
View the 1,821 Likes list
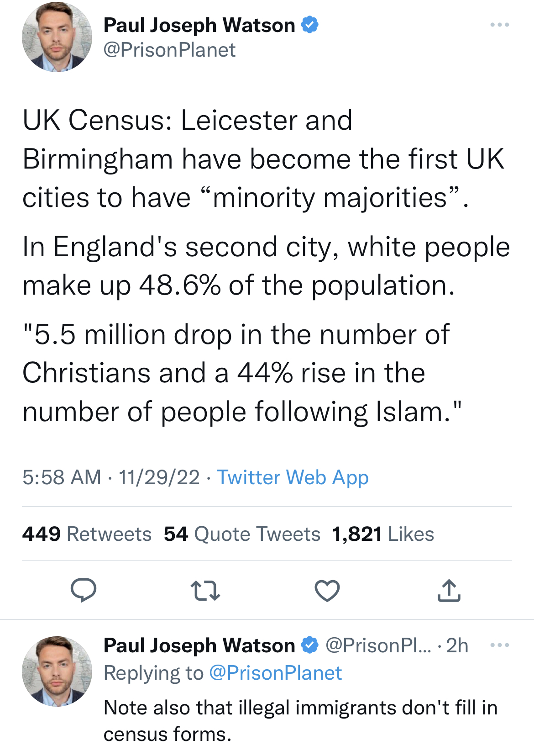pyautogui.click(x=383, y=534)
